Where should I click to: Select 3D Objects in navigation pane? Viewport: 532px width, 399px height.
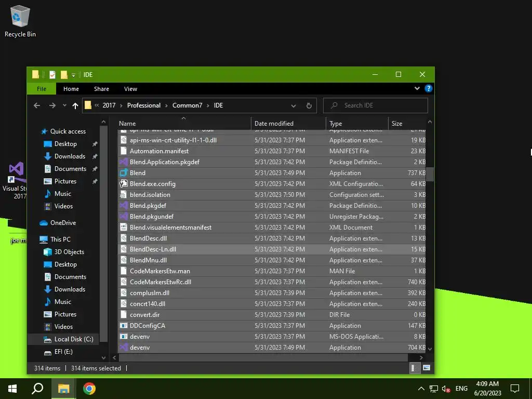[x=69, y=252]
